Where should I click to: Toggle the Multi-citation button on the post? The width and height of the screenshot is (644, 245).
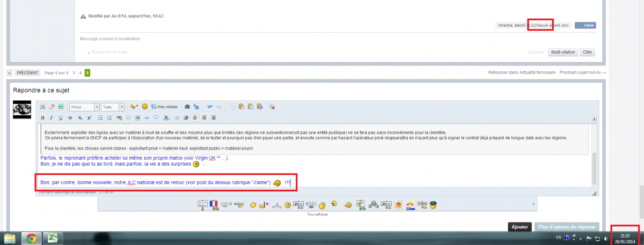[x=562, y=52]
